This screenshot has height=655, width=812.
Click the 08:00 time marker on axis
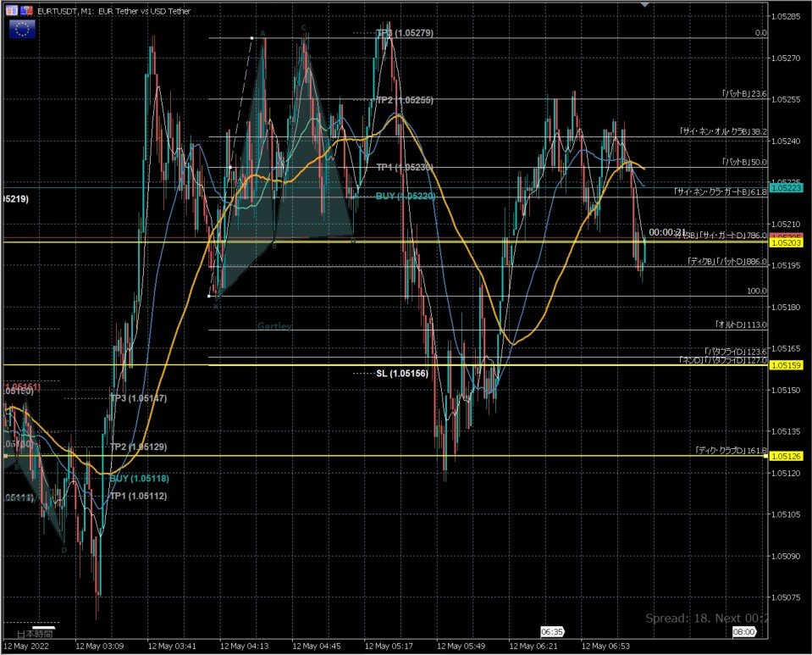click(743, 632)
